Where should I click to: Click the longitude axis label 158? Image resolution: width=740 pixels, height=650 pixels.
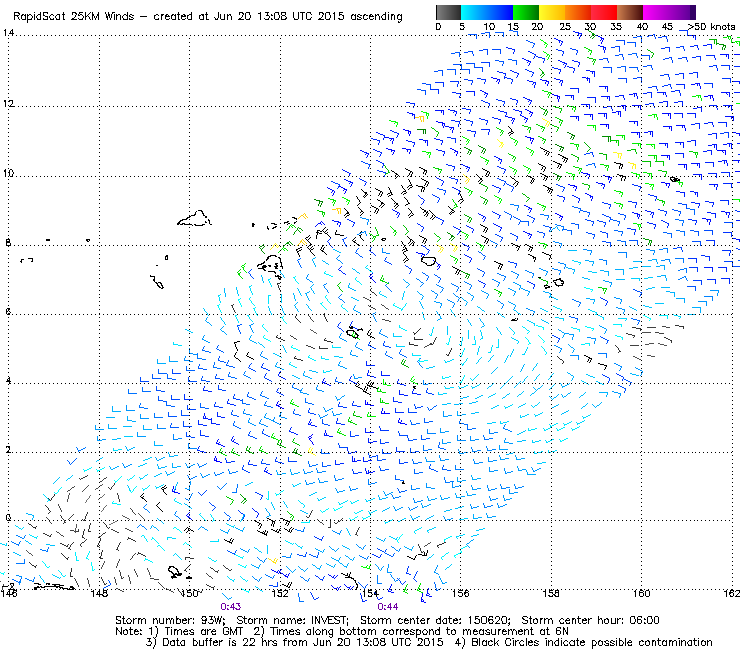[551, 593]
